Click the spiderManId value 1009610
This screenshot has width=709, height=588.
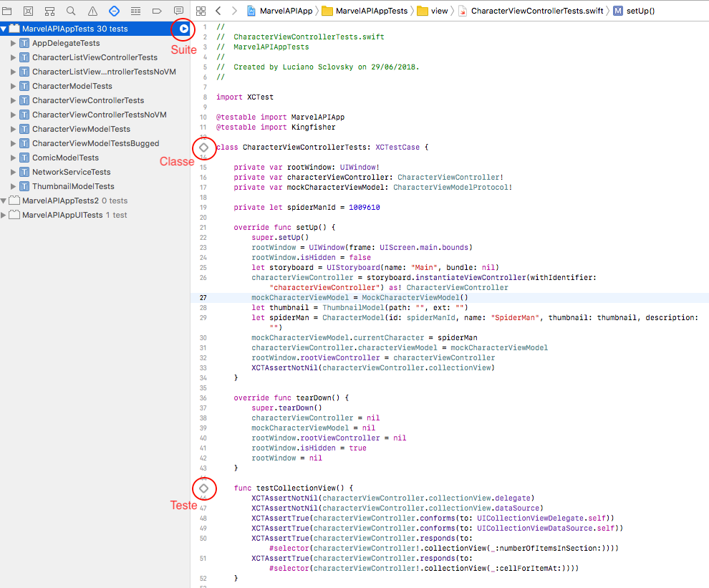coord(365,208)
